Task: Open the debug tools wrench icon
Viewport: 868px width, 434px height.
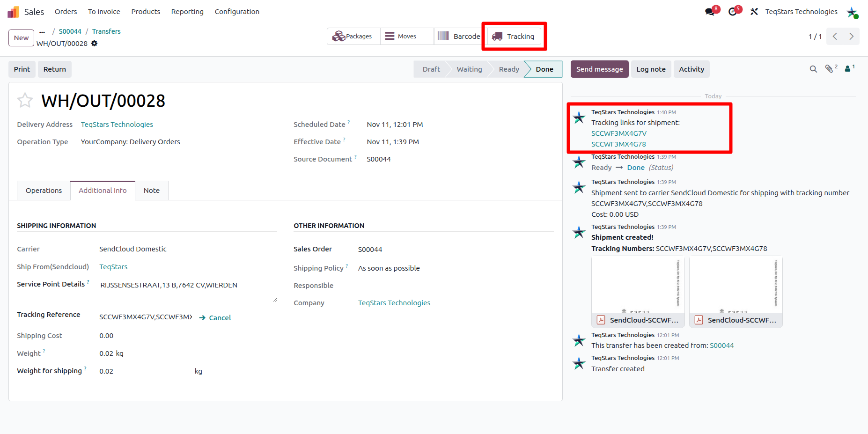Action: [x=754, y=12]
